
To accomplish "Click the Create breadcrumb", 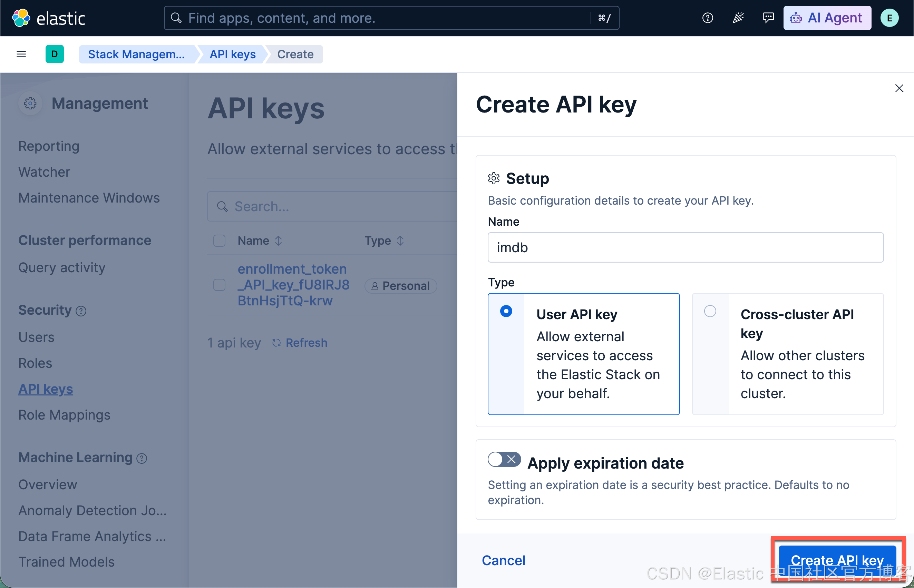I will click(295, 54).
